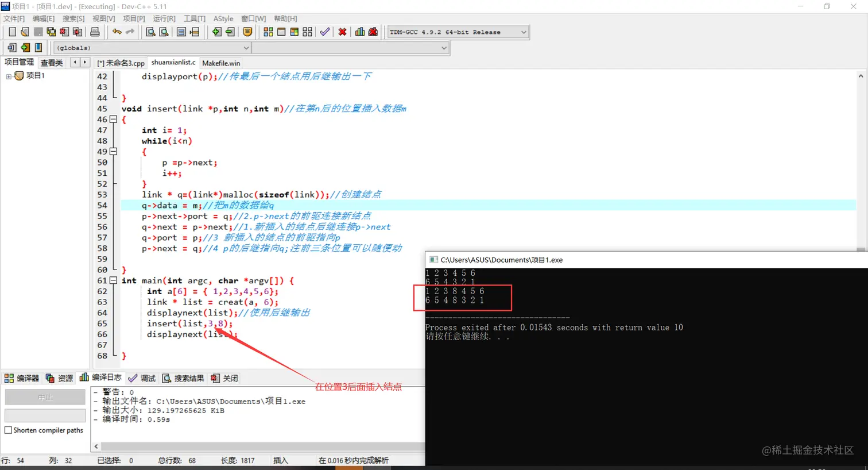The image size is (868, 470).
Task: Open the 搜索结果 bottom tab
Action: click(x=183, y=378)
